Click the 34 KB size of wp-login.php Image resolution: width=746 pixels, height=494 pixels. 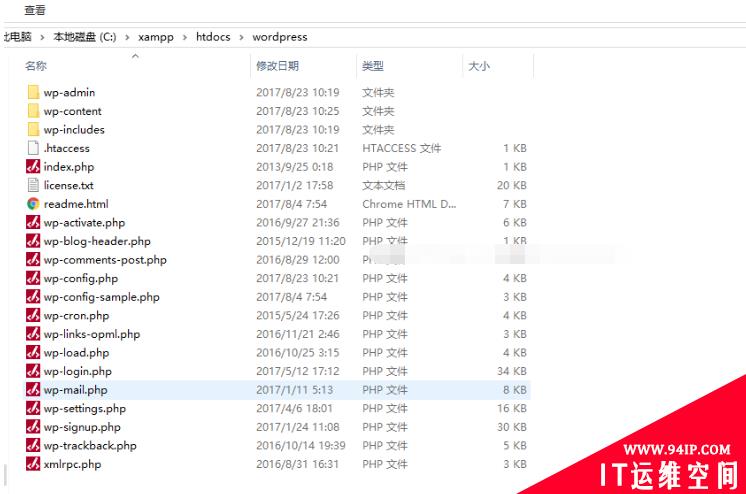(512, 371)
